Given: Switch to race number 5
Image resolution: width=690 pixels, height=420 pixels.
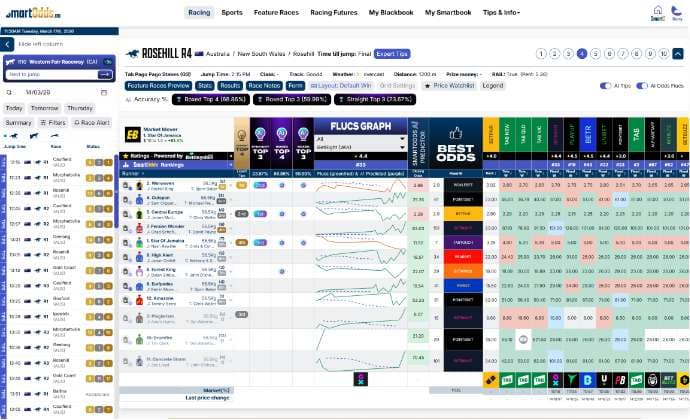Looking at the screenshot, I should pos(596,53).
